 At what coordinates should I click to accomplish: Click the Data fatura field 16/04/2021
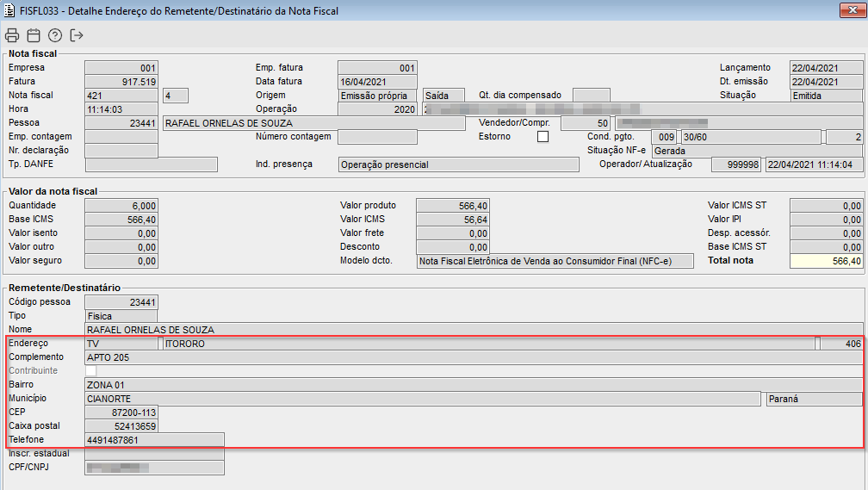coord(377,82)
